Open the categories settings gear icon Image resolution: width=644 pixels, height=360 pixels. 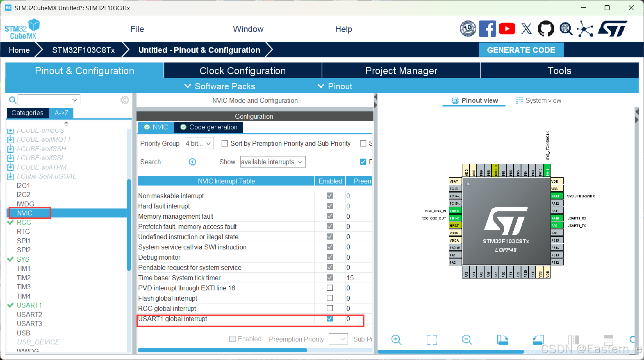click(125, 100)
